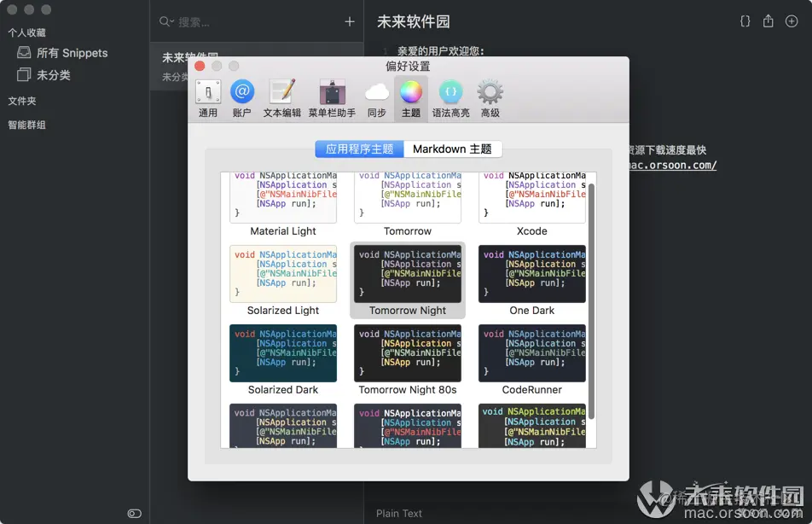This screenshot has width=812, height=524.
Task: Choose the Material Light theme thumbnail
Action: coord(283,197)
